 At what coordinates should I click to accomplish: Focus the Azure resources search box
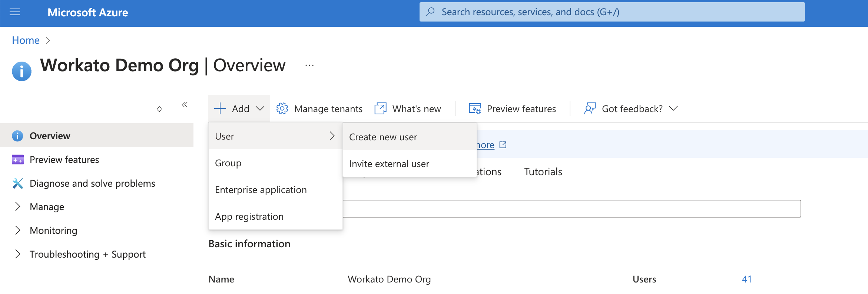click(x=612, y=12)
